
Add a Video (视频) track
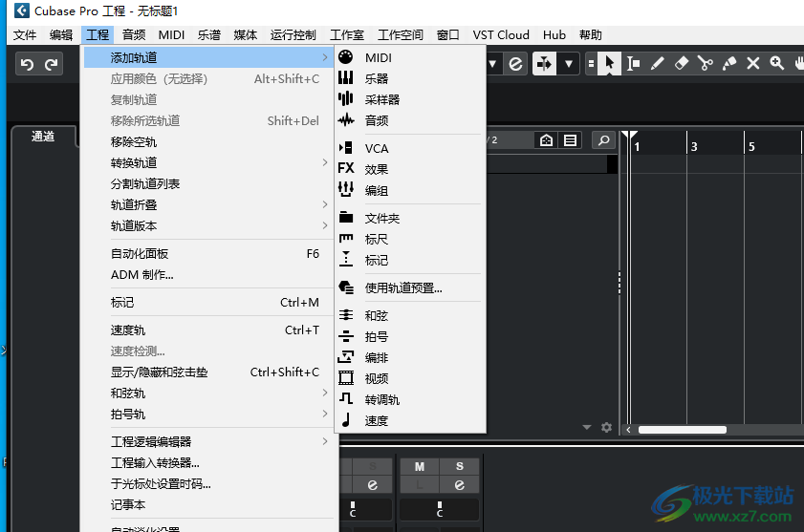410,378
